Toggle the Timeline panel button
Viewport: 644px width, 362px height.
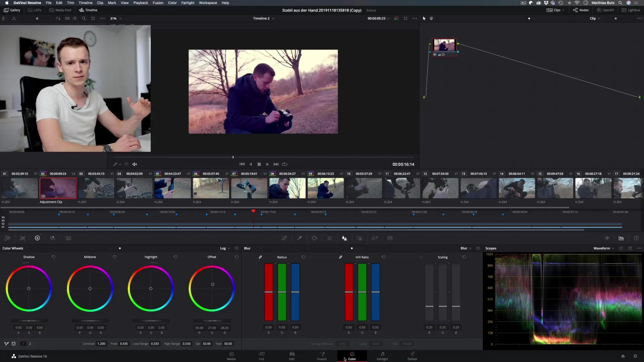point(88,10)
